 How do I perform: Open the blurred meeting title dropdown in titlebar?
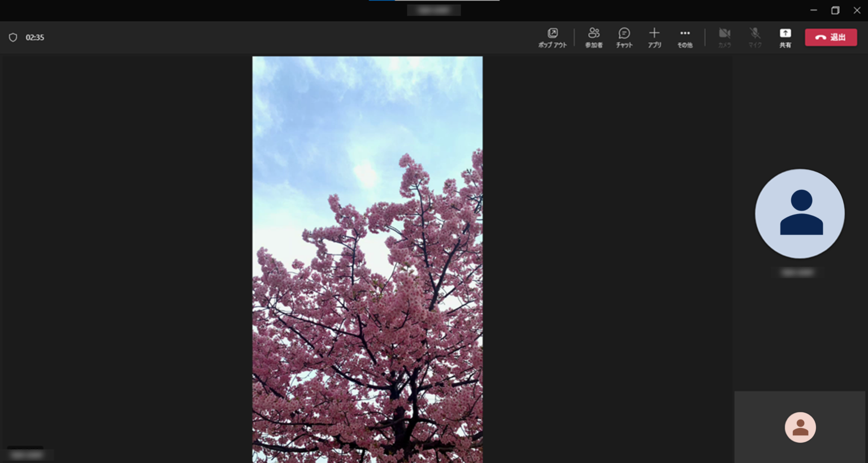(x=434, y=10)
